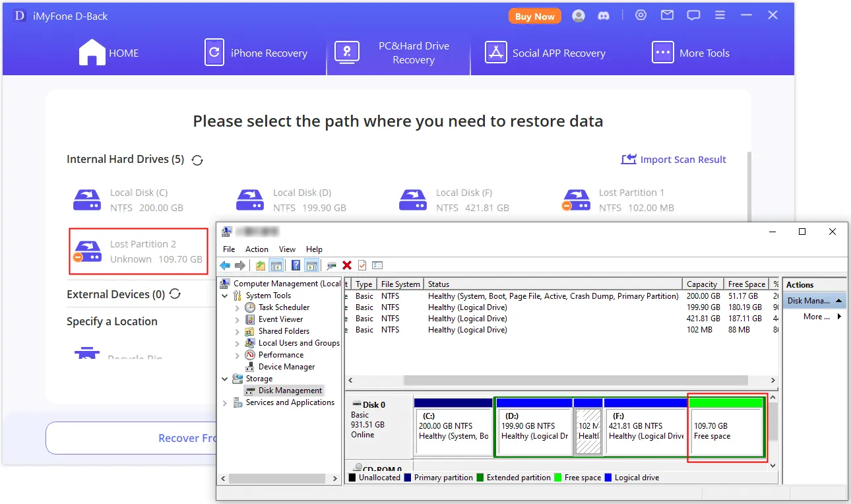
Task: Expand the Performance node
Action: tap(237, 355)
